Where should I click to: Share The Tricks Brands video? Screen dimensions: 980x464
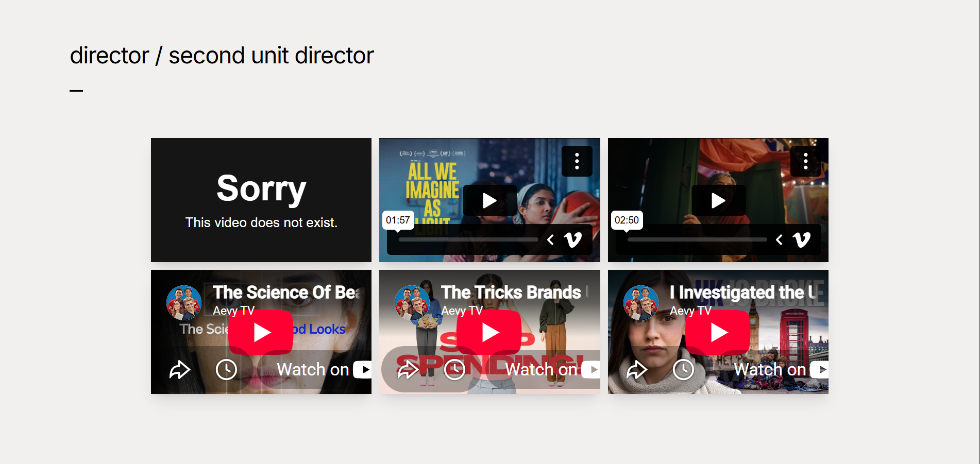tap(408, 369)
